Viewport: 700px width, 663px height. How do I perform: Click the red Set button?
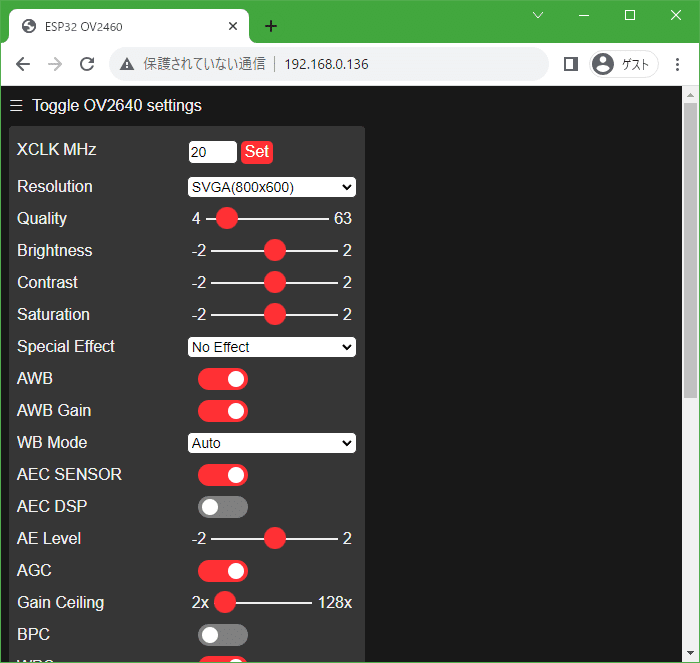(257, 152)
